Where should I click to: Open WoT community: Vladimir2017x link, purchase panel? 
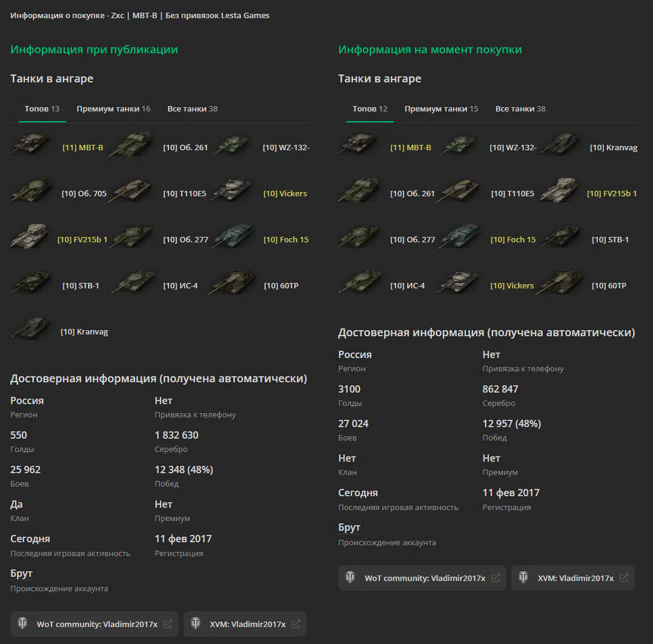click(x=422, y=578)
